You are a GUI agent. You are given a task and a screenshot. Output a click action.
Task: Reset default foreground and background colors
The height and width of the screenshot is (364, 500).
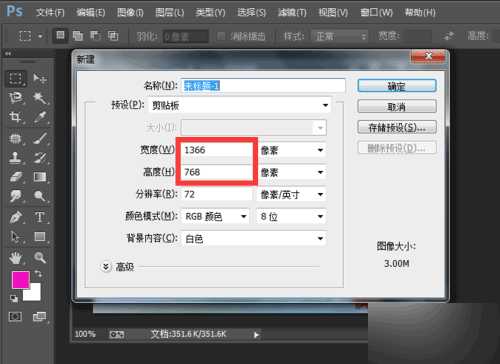click(14, 299)
